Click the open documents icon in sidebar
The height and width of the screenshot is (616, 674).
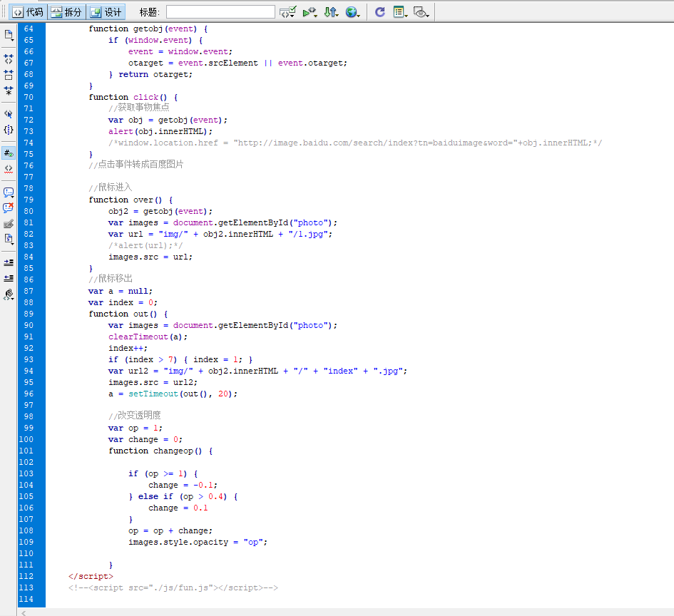(9, 35)
